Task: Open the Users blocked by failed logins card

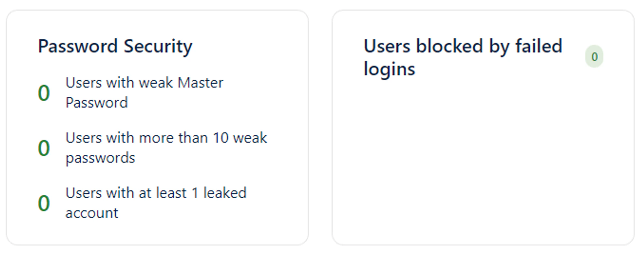Action: point(463,56)
